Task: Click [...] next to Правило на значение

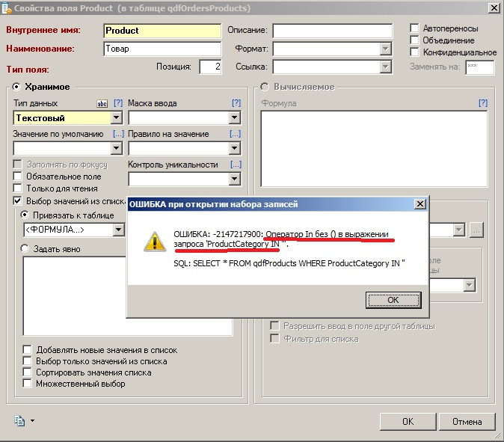Action: point(236,134)
